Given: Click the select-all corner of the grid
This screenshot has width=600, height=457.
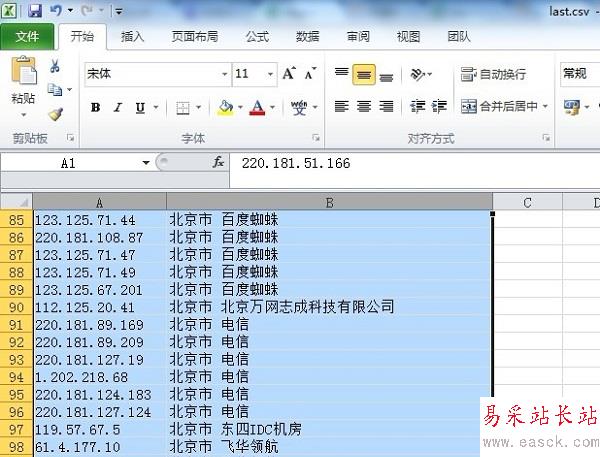Looking at the screenshot, I should coord(16,201).
